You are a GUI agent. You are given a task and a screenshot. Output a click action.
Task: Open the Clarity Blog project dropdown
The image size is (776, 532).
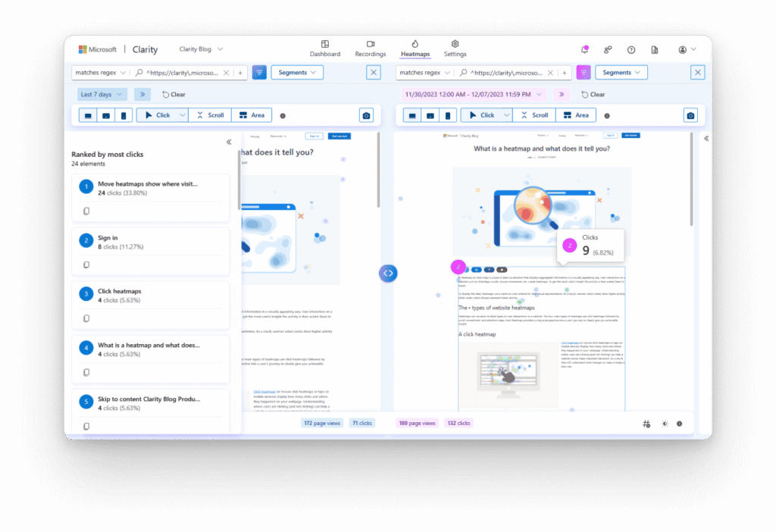coord(201,49)
